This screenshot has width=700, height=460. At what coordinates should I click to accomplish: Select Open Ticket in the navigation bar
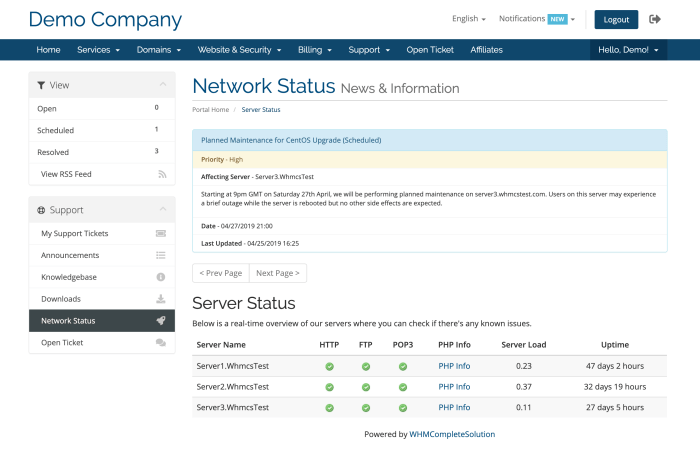pos(430,50)
